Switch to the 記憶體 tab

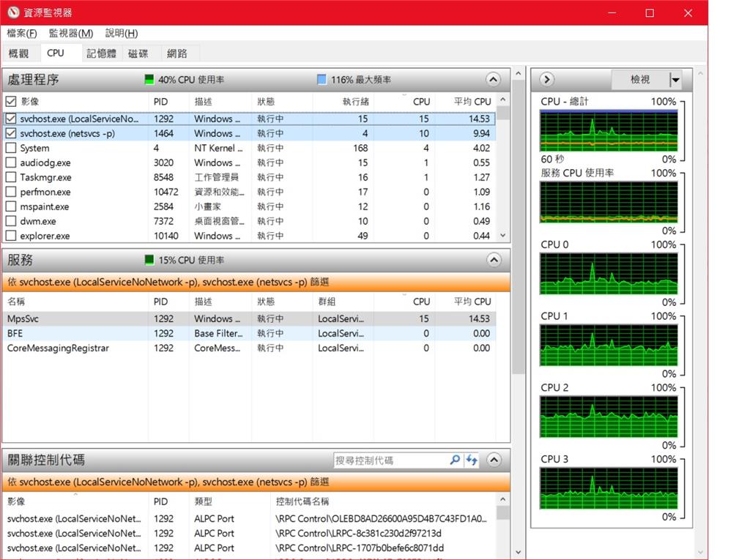pos(101,53)
